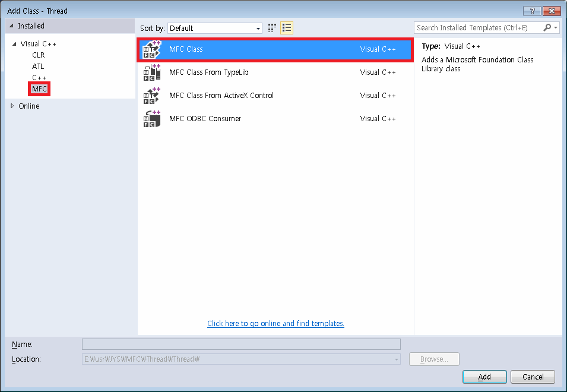
Task: Open the Location dropdown arrow
Action: click(397, 359)
